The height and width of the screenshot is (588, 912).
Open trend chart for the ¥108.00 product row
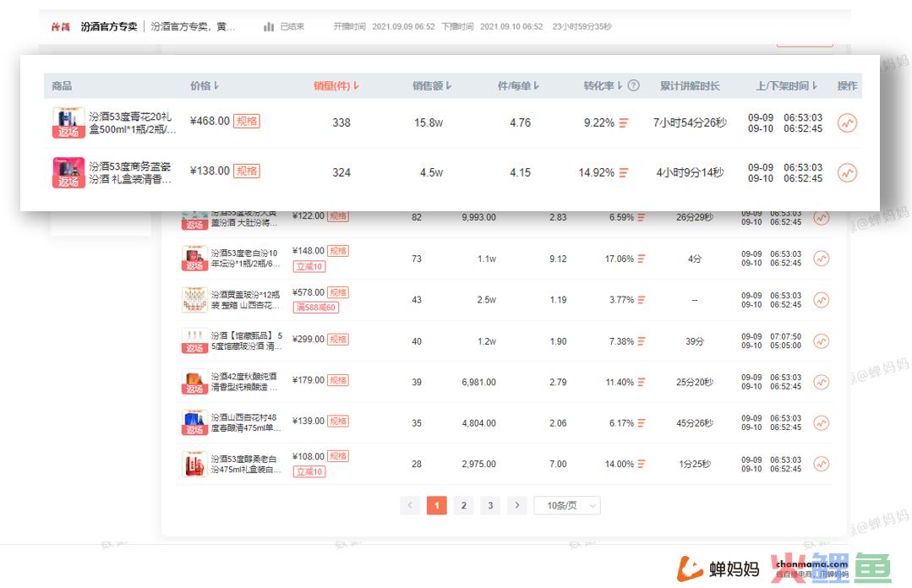(821, 464)
